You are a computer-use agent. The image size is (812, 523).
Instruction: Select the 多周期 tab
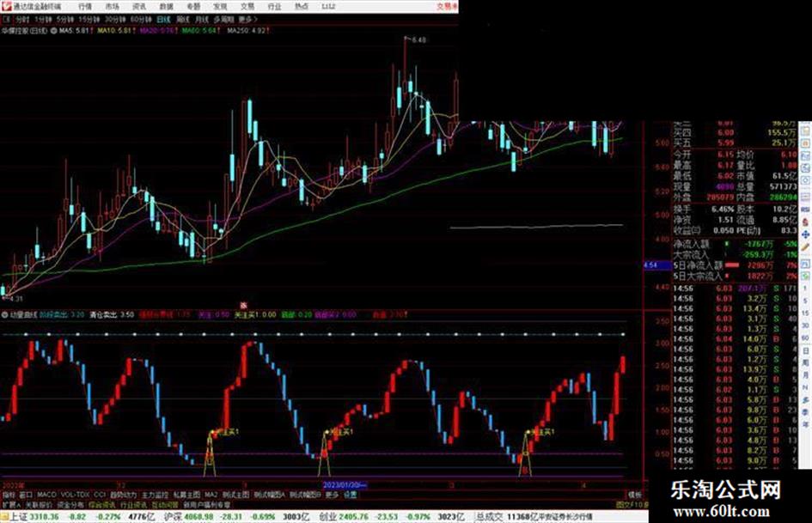tap(223, 19)
